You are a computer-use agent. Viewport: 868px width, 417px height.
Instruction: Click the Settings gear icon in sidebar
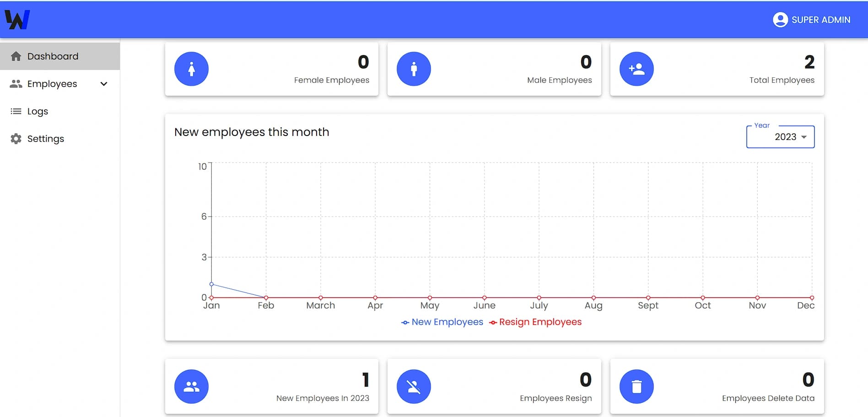[x=16, y=139]
